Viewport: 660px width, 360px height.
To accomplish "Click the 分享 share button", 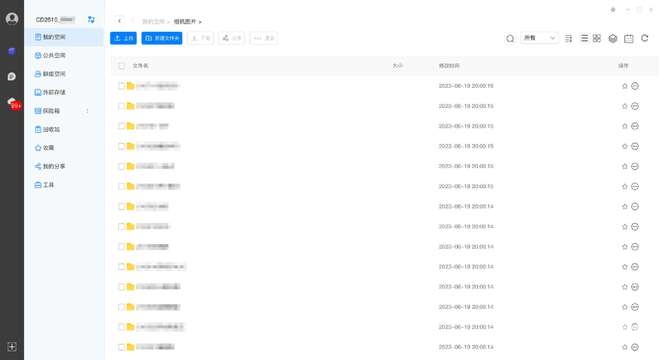I will pyautogui.click(x=232, y=38).
